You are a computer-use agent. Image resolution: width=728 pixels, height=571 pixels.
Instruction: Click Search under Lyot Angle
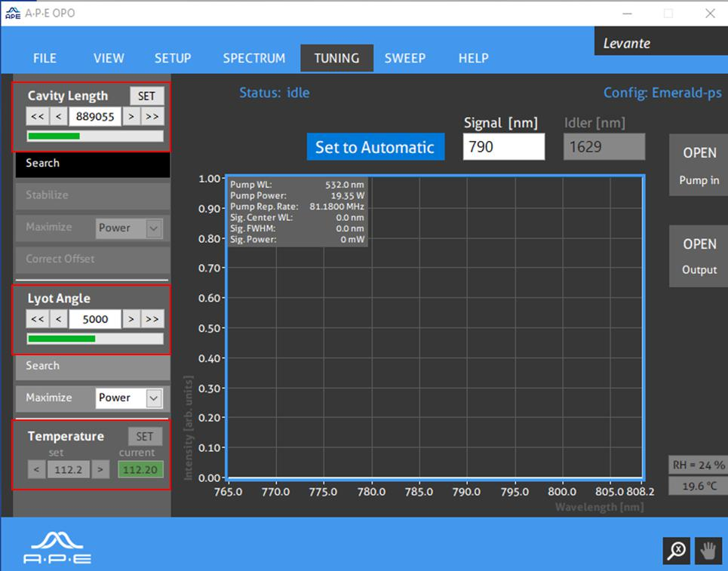point(91,366)
